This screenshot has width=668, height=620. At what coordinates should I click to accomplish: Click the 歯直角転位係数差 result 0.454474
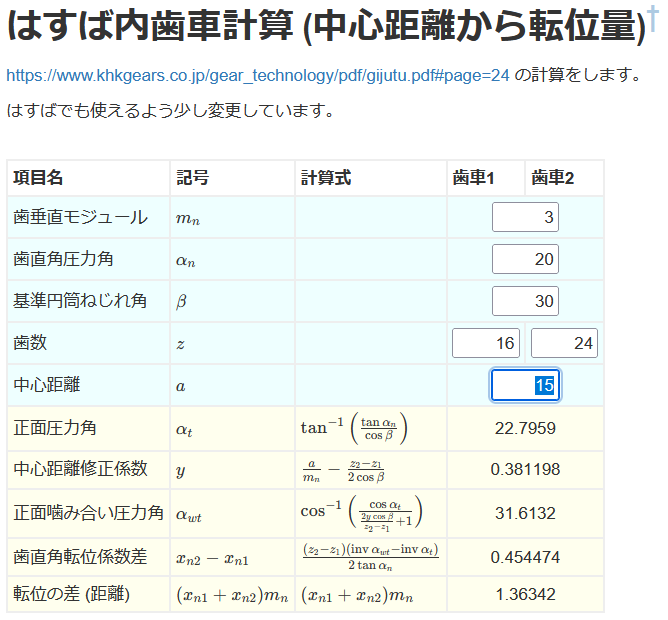(525, 557)
